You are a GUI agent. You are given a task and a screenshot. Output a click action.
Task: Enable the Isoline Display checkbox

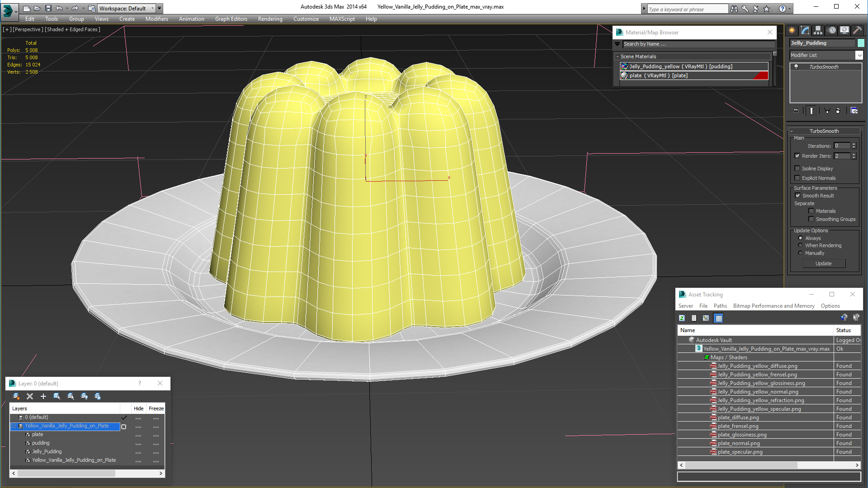(797, 169)
